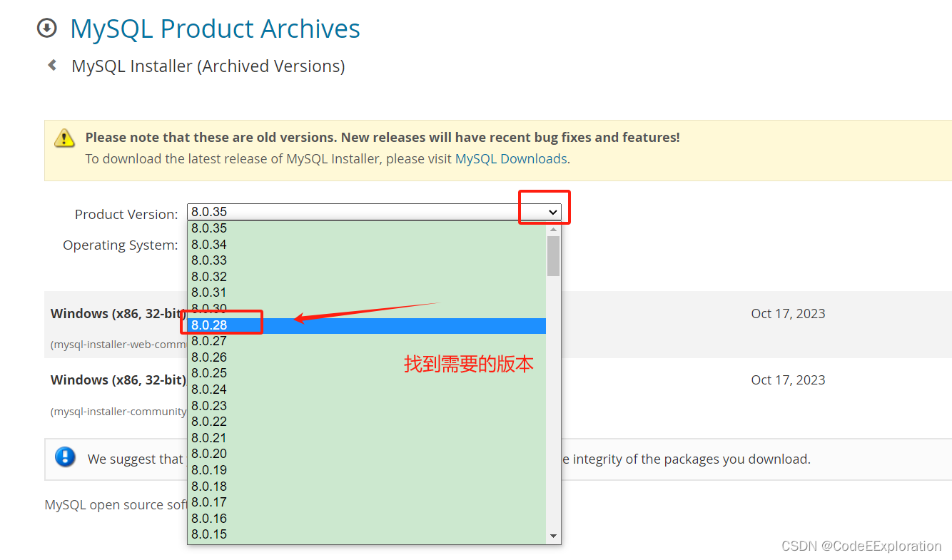Select version 8.0.21 option

pyautogui.click(x=367, y=438)
